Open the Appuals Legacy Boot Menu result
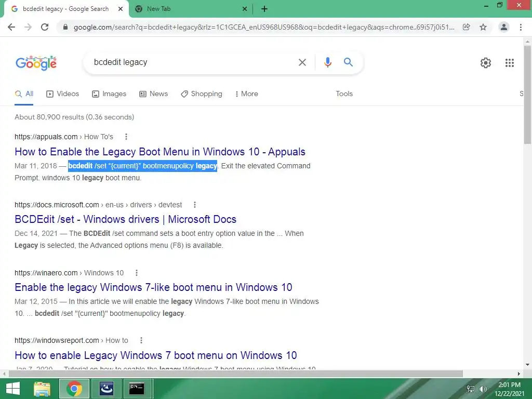The image size is (532, 399). point(160,152)
